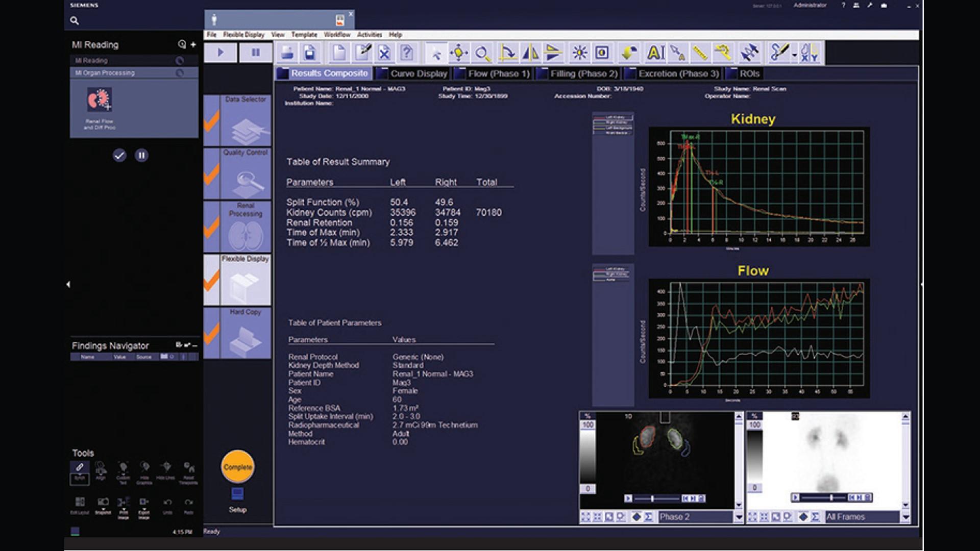Click the Snapshot icon in the Tools panel

pos(103,502)
